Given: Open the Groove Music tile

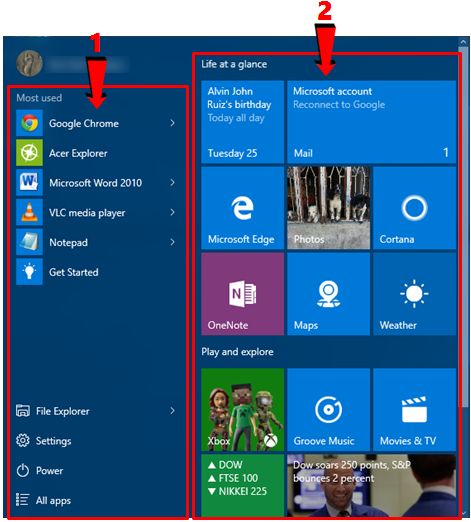Looking at the screenshot, I should (x=328, y=409).
